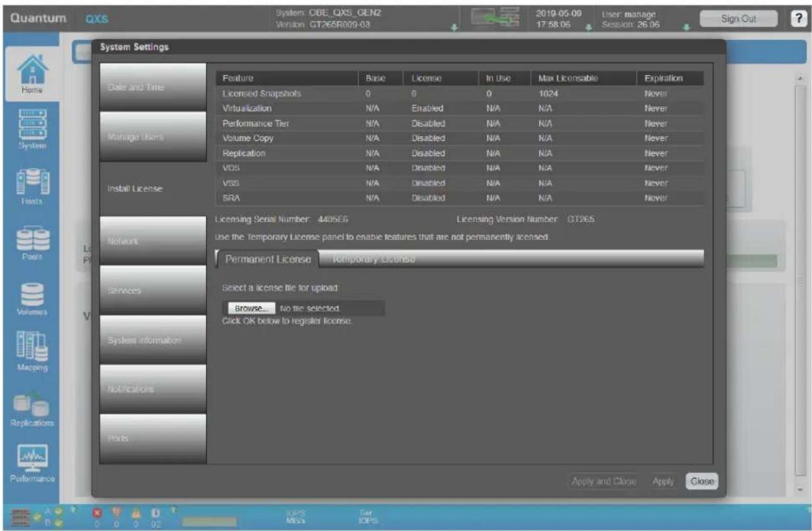Image resolution: width=812 pixels, height=531 pixels.
Task: Click the Sign Out button
Action: coord(739,18)
